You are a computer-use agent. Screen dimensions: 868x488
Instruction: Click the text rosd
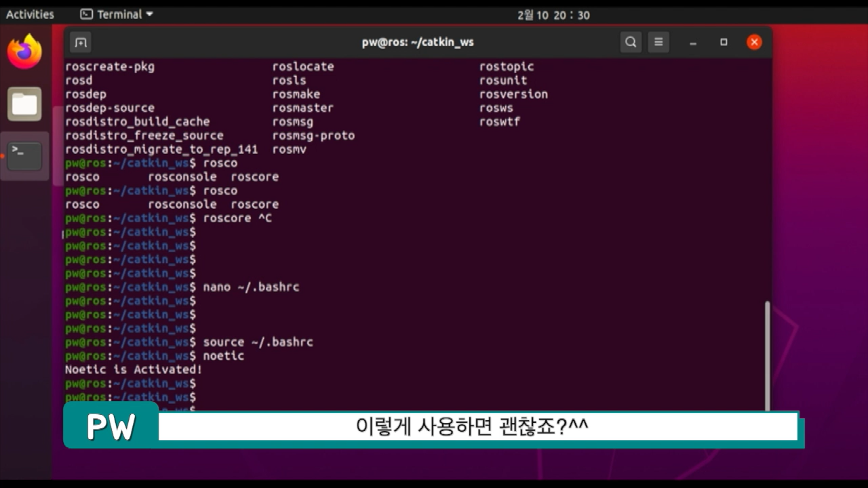(x=79, y=80)
